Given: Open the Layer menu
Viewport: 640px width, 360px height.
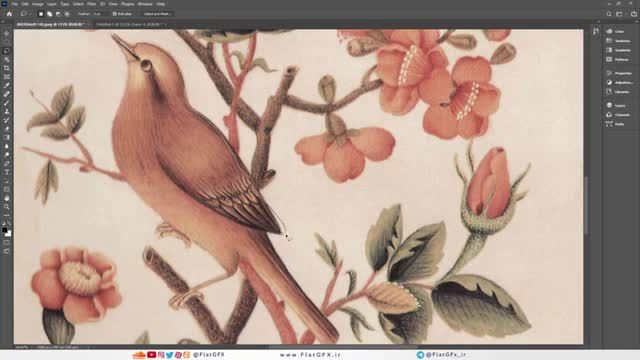Looking at the screenshot, I should [x=52, y=4].
